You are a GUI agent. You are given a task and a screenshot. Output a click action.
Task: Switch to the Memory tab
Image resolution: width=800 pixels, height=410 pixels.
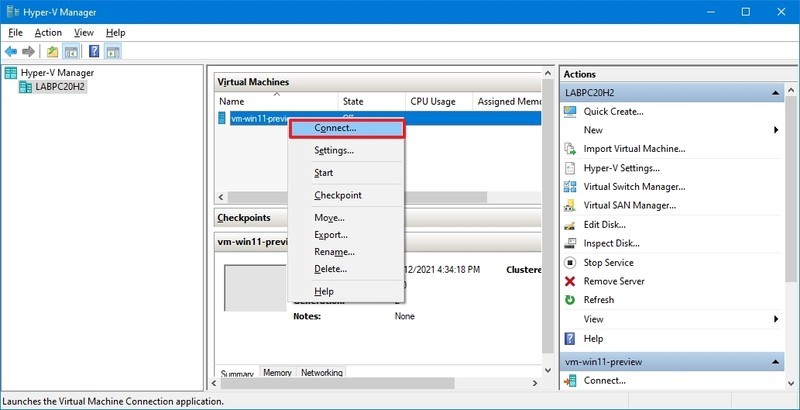point(278,372)
